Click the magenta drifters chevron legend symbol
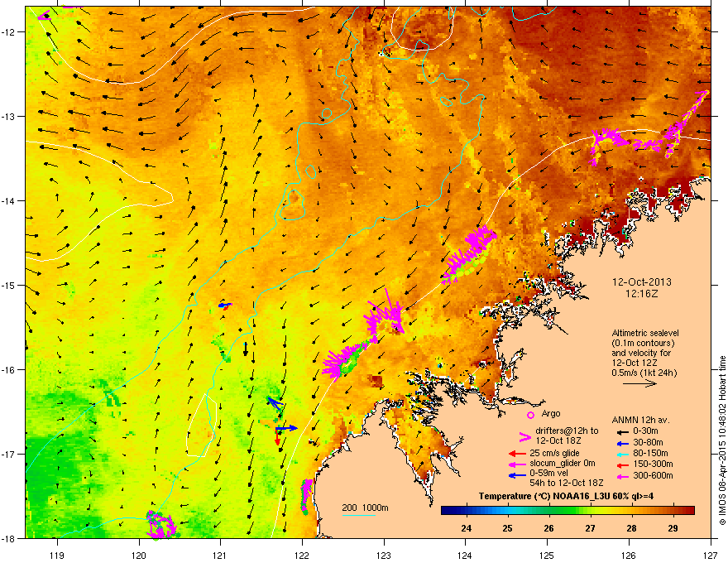Viewport: 728px width, 563px height. point(525,437)
